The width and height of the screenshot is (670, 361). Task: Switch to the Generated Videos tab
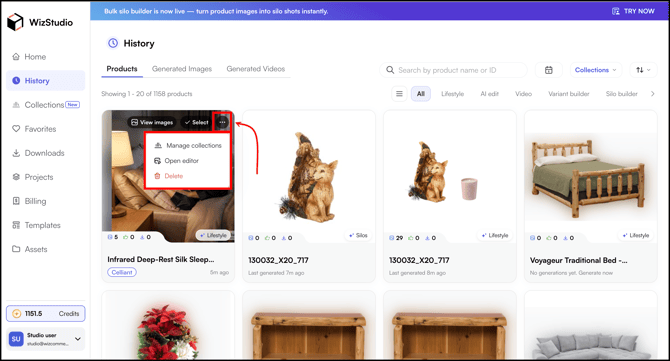[x=256, y=69]
